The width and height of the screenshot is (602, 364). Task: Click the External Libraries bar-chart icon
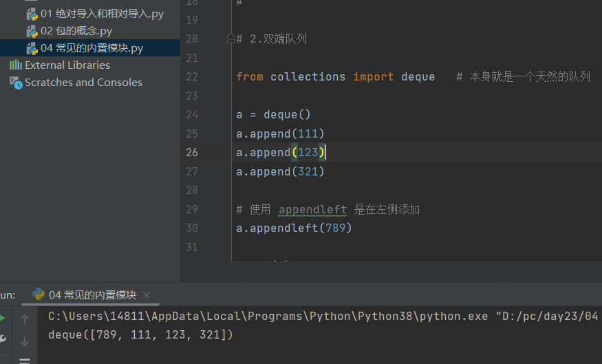[16, 65]
